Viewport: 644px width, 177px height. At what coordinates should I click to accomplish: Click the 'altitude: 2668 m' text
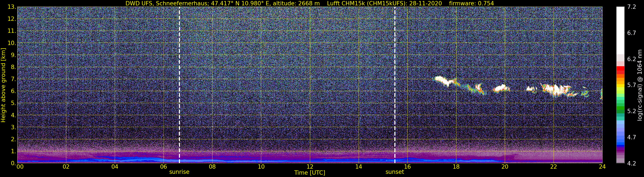[x=296, y=3]
